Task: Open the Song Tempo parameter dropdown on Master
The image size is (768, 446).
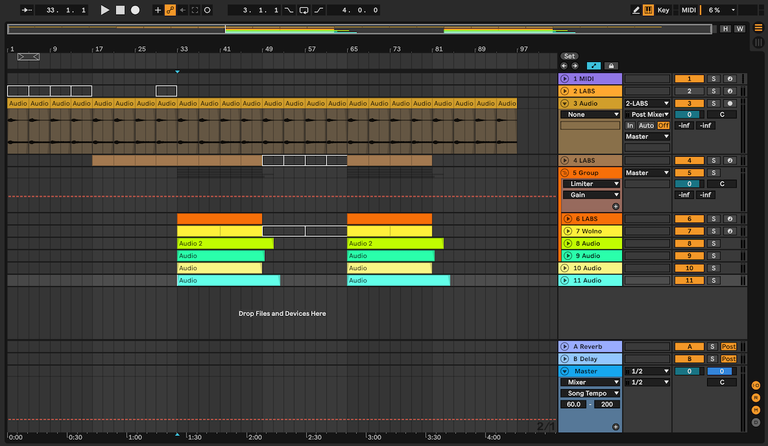Action: coord(590,393)
